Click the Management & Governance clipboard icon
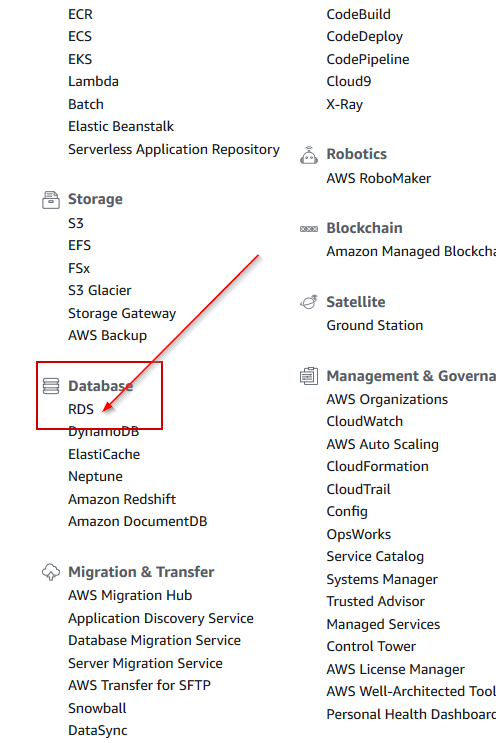This screenshot has height=743, width=496. [x=309, y=376]
